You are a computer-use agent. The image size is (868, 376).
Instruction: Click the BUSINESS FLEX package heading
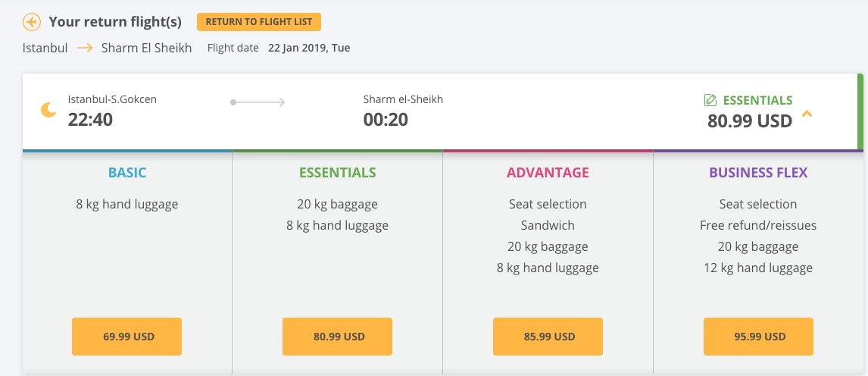tap(758, 172)
